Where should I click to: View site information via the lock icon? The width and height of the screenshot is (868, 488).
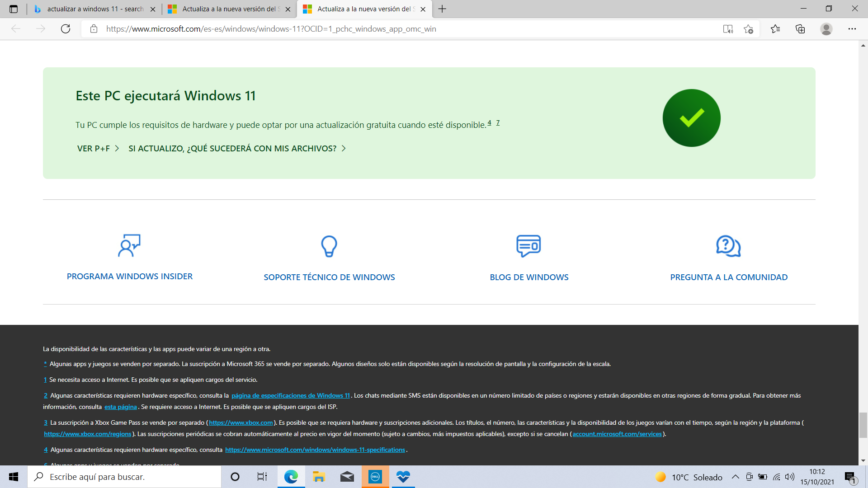(x=94, y=29)
